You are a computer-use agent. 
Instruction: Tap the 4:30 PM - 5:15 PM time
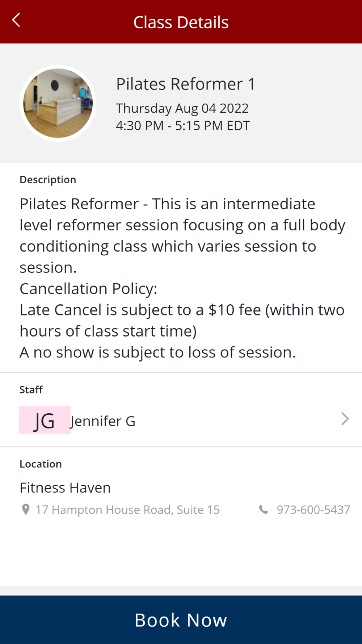click(183, 126)
